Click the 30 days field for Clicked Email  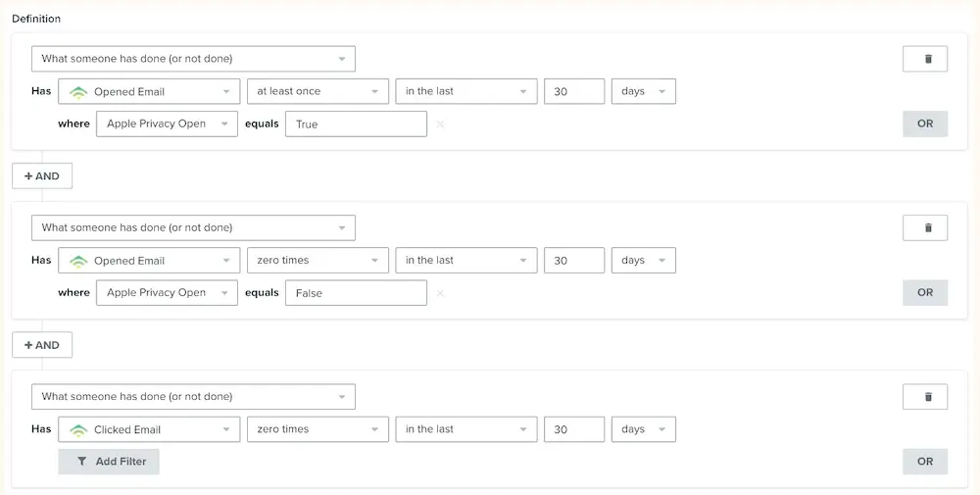pyautogui.click(x=574, y=429)
